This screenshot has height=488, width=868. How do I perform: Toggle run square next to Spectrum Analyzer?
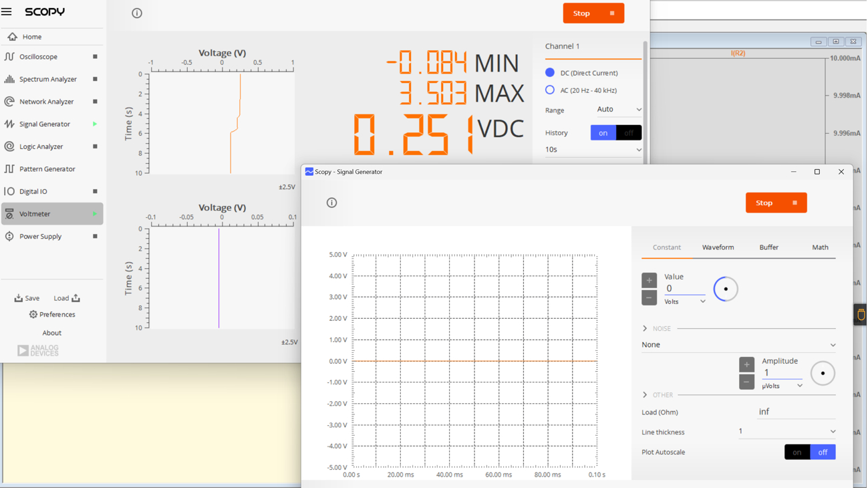(95, 79)
